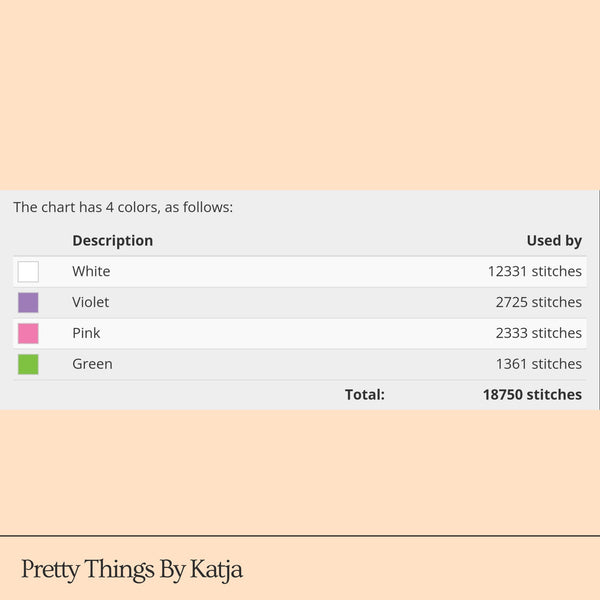Click the Used by column header
The width and height of the screenshot is (600, 600).
coord(554,240)
